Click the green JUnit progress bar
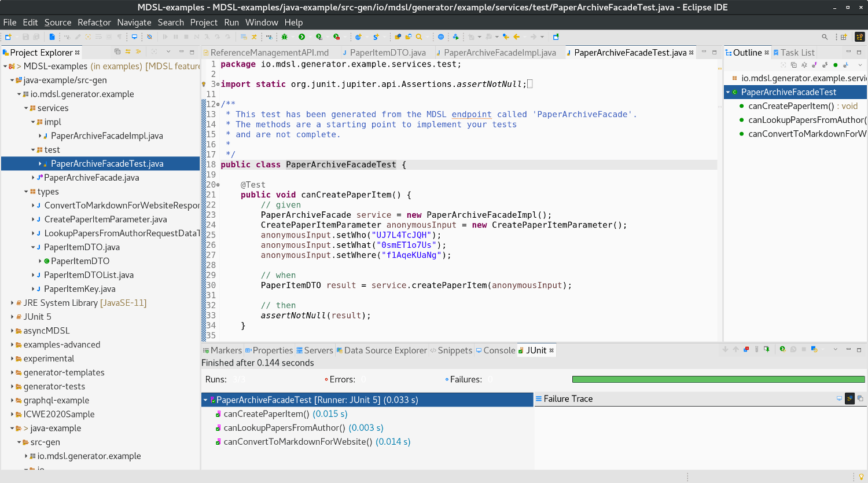 (x=718, y=379)
